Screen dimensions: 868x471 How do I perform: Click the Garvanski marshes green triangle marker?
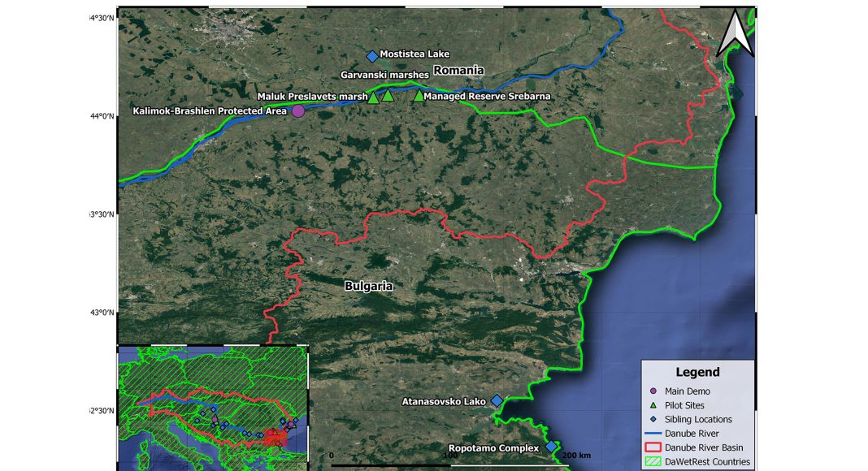[x=388, y=95]
